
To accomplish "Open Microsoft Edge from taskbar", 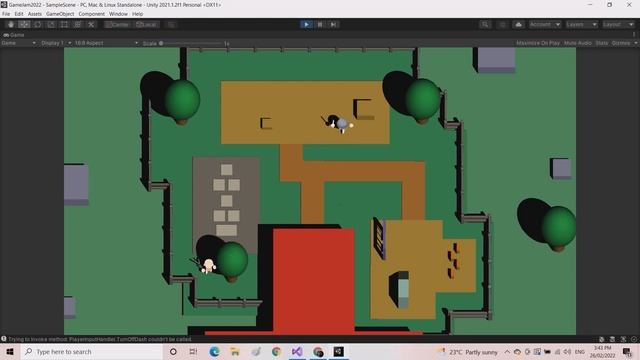I will 214,352.
